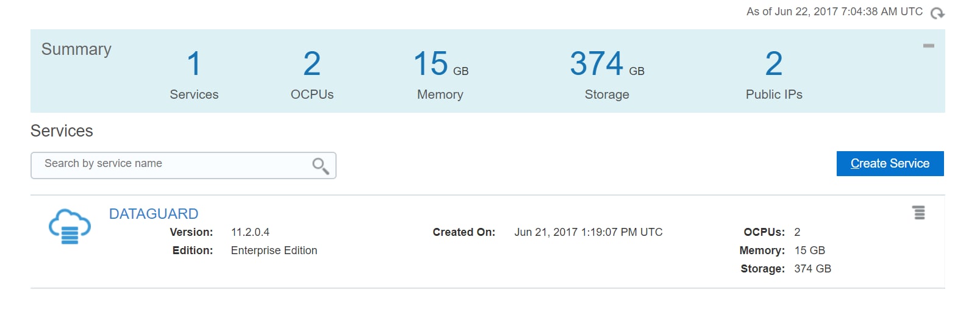Select the OCPUs total in the Summary
This screenshot has width=980, height=309.
[x=312, y=64]
